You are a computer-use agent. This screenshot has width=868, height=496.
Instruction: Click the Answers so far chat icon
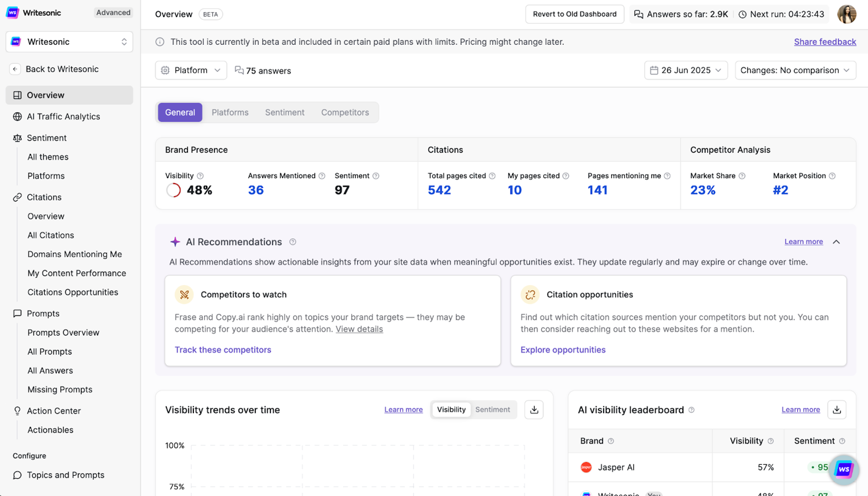(x=638, y=14)
